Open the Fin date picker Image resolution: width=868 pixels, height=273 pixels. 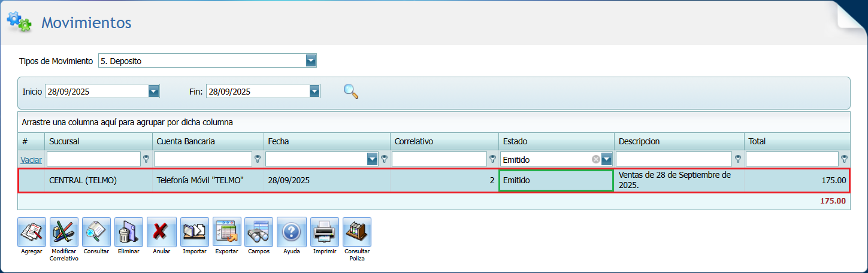coord(314,91)
